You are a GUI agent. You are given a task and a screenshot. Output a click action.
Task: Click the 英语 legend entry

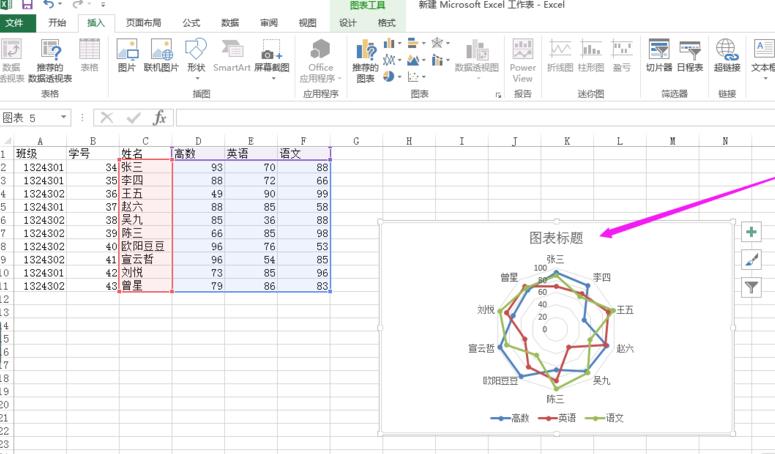tap(557, 418)
